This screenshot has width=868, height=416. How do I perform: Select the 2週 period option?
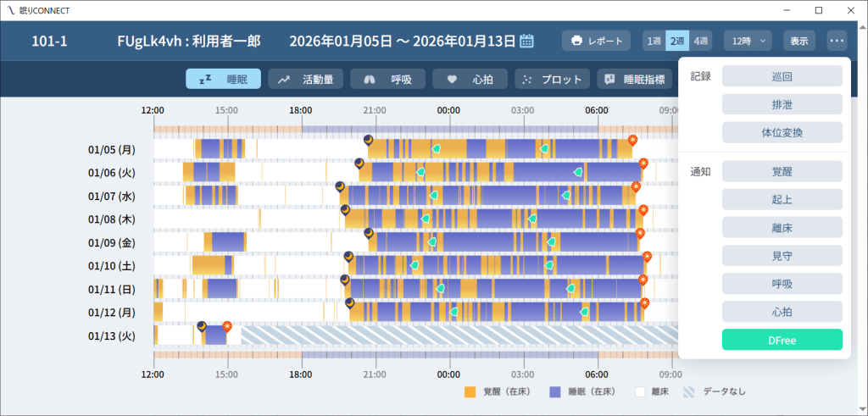(x=677, y=41)
